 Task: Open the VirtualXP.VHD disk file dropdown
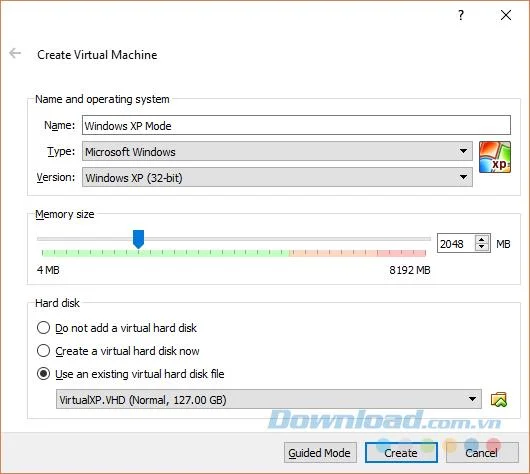[x=269, y=399]
